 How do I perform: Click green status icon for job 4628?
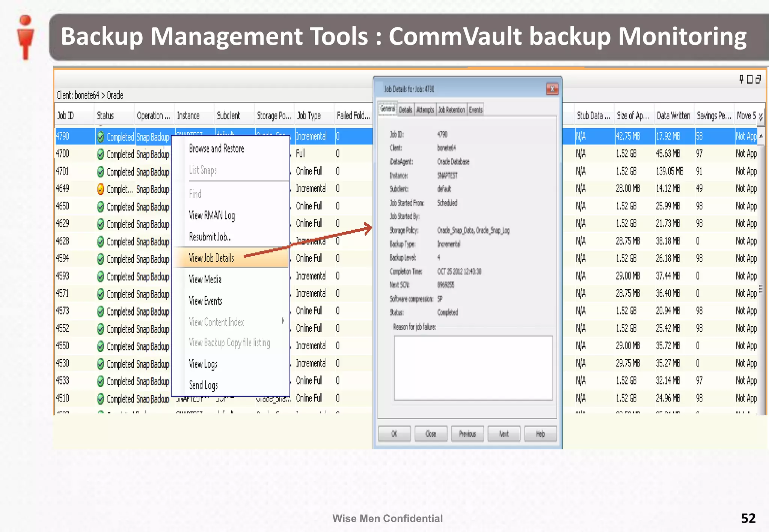(100, 242)
